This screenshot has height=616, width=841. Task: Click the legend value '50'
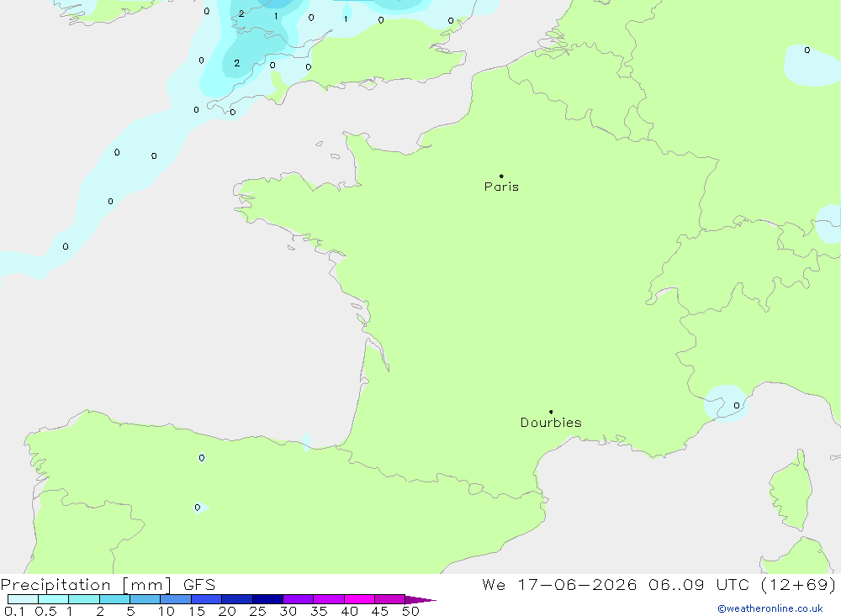(411, 611)
